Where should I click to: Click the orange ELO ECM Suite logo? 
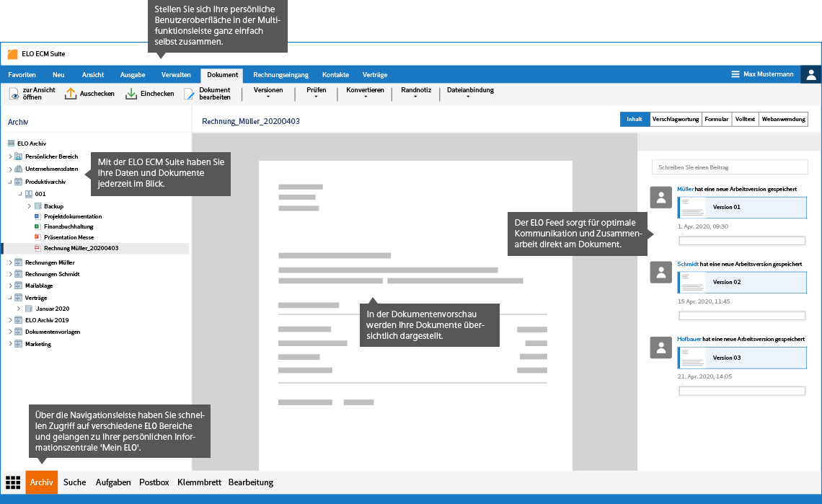(x=12, y=54)
